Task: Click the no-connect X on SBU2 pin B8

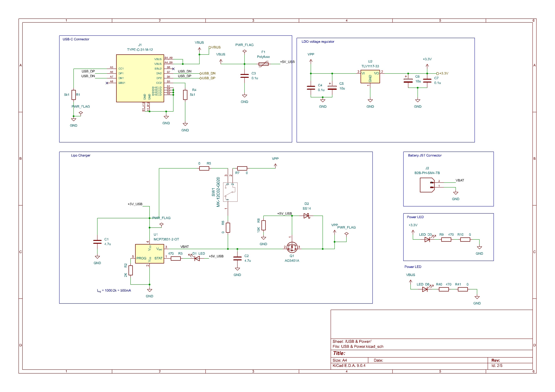Action: pos(173,69)
